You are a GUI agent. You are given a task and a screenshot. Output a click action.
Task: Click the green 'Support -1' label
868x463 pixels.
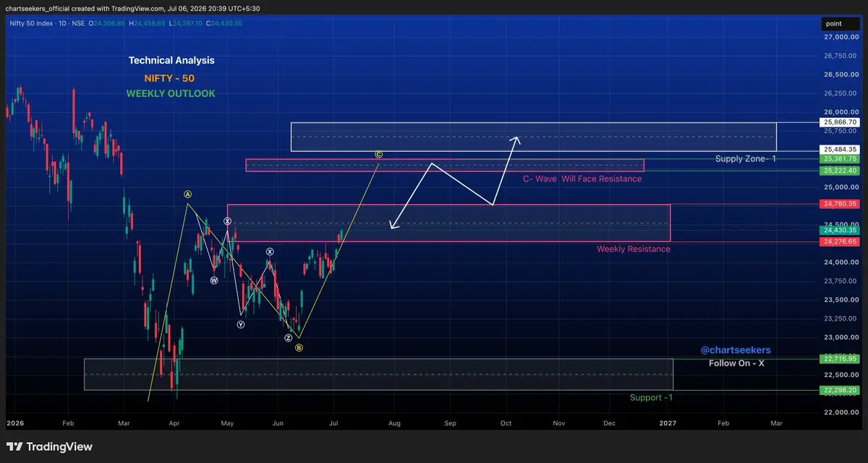pyautogui.click(x=652, y=397)
